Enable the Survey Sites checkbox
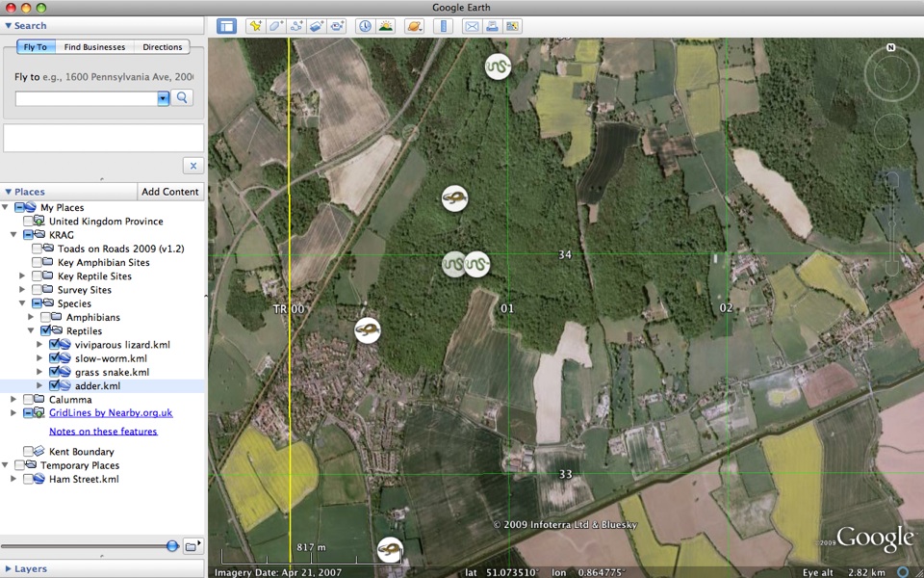 (37, 290)
